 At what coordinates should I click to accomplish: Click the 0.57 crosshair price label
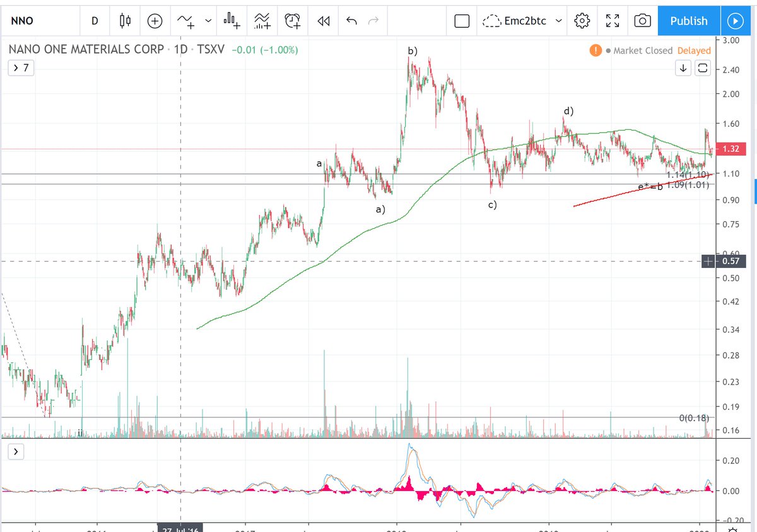point(730,260)
